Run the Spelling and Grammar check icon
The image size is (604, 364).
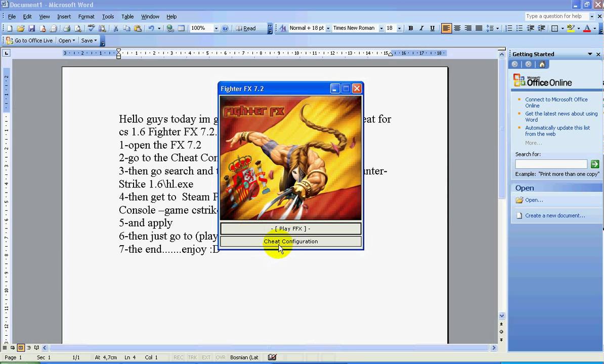pos(91,28)
